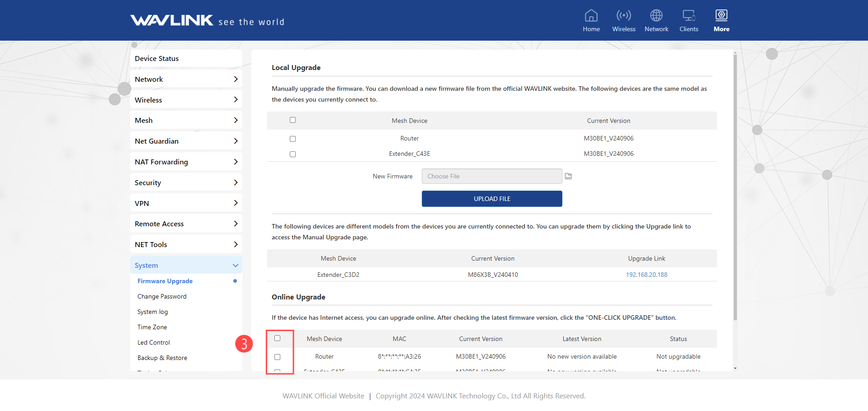Tick the Extender_C43E checkbox
The height and width of the screenshot is (411, 868).
[x=292, y=154]
